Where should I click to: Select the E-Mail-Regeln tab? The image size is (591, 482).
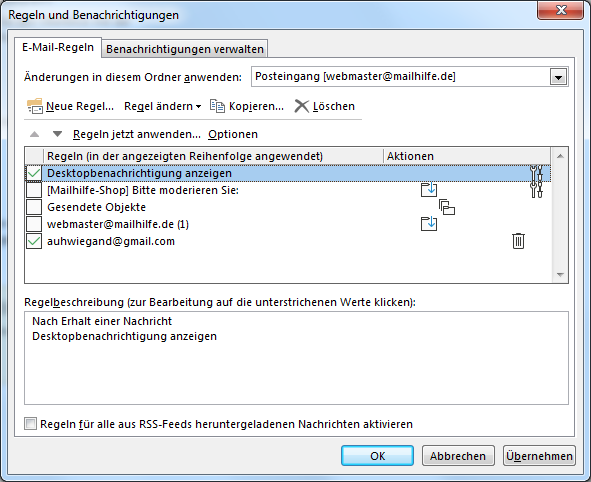[x=58, y=47]
